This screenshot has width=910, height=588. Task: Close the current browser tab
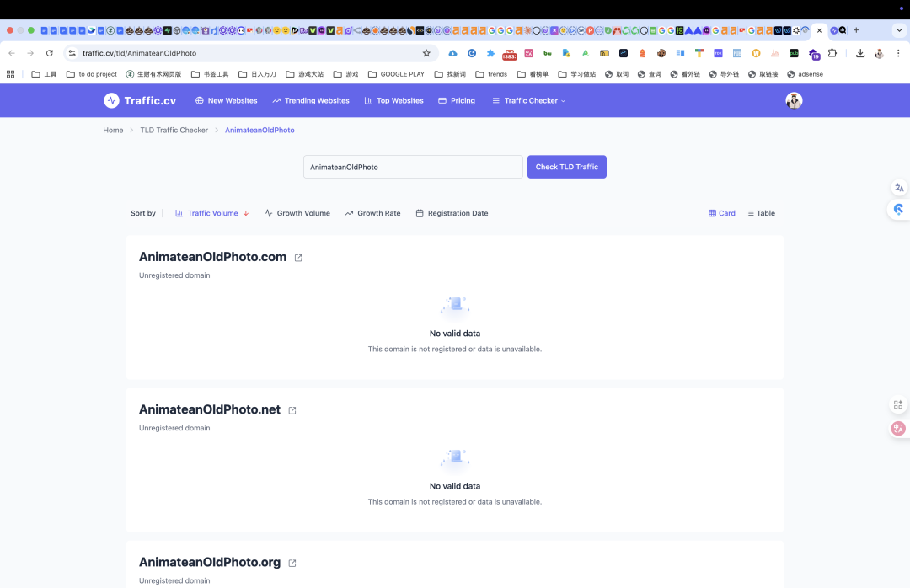coord(820,30)
